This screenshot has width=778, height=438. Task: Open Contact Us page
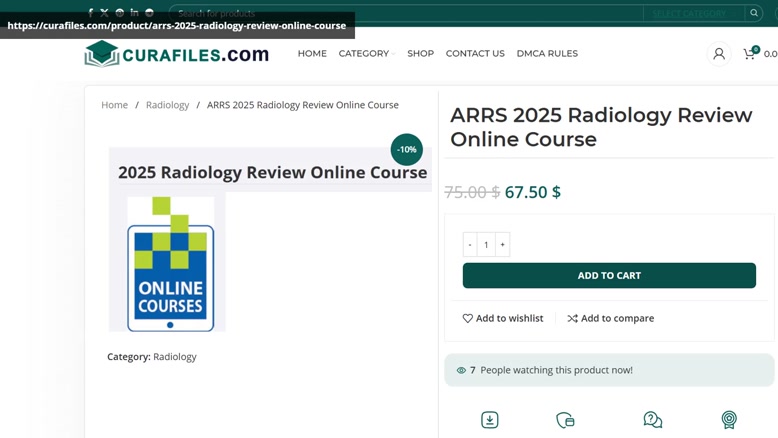pos(475,54)
